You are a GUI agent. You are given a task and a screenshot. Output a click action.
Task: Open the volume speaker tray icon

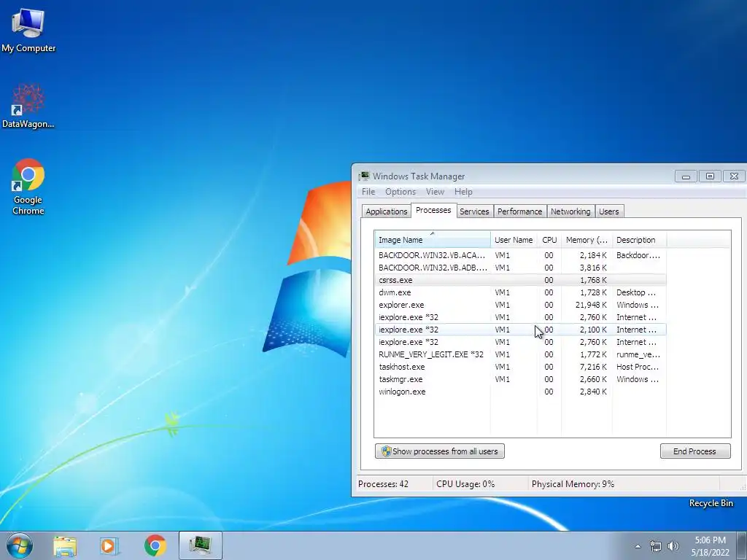673,546
